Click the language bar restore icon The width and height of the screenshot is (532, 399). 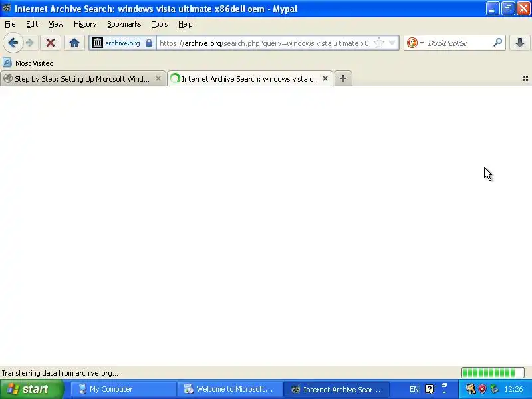click(x=444, y=385)
